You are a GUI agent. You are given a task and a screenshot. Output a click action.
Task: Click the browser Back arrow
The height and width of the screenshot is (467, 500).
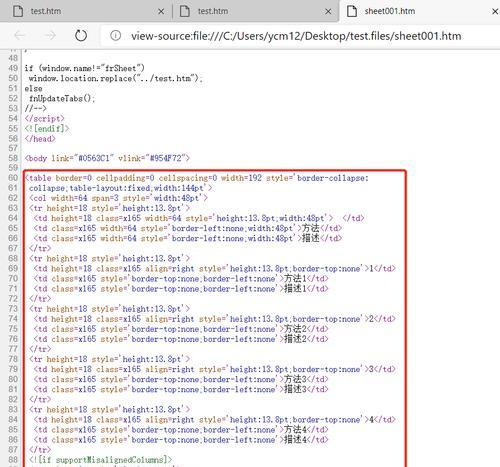pos(20,35)
